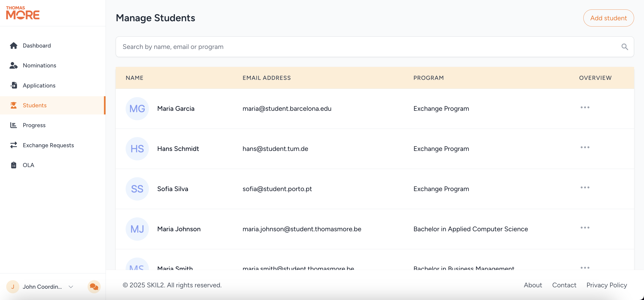Open overview menu for Sofia Silva
This screenshot has height=300, width=644.
pos(585,187)
